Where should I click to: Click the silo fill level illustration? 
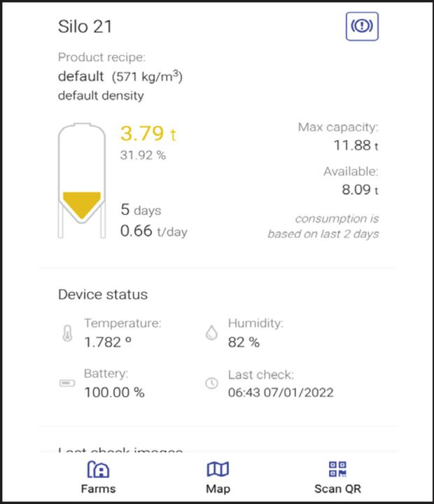pyautogui.click(x=81, y=181)
